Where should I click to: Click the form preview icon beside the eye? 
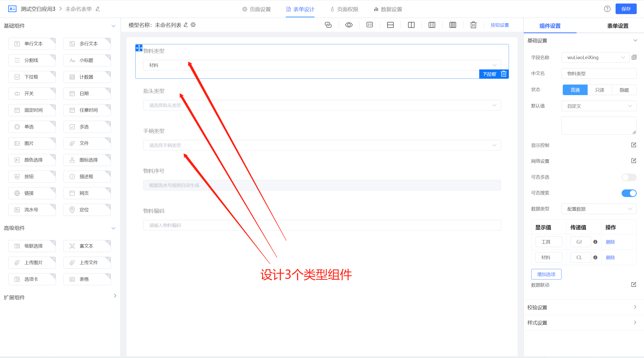[x=370, y=25]
